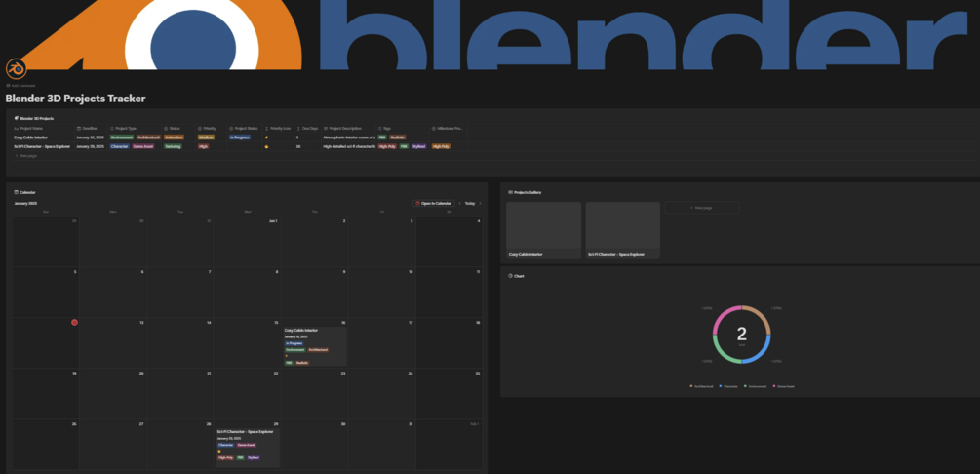This screenshot has height=474, width=980.
Task: Open Cozy Cabin Interior row in the table
Action: click(30, 137)
